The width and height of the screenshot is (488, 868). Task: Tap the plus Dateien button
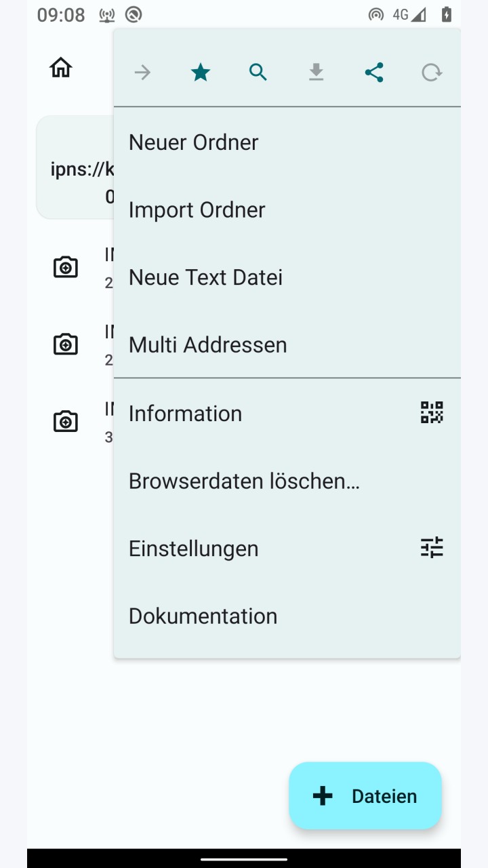[x=365, y=795]
